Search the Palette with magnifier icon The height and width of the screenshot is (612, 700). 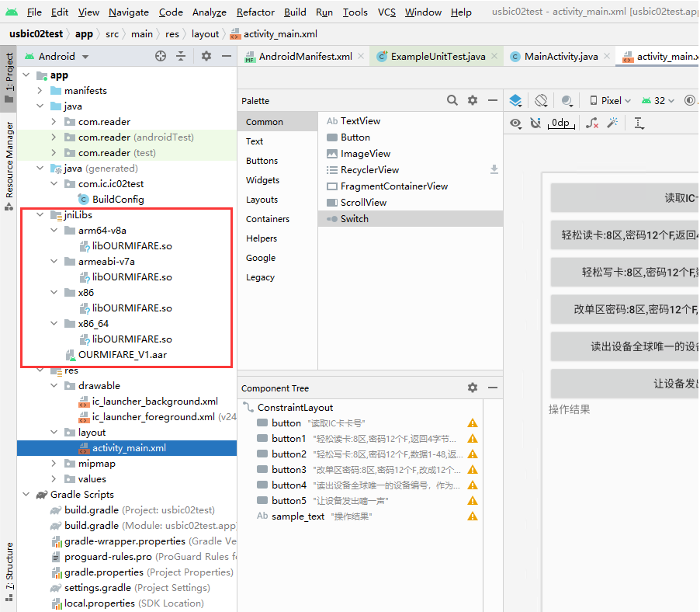point(452,100)
